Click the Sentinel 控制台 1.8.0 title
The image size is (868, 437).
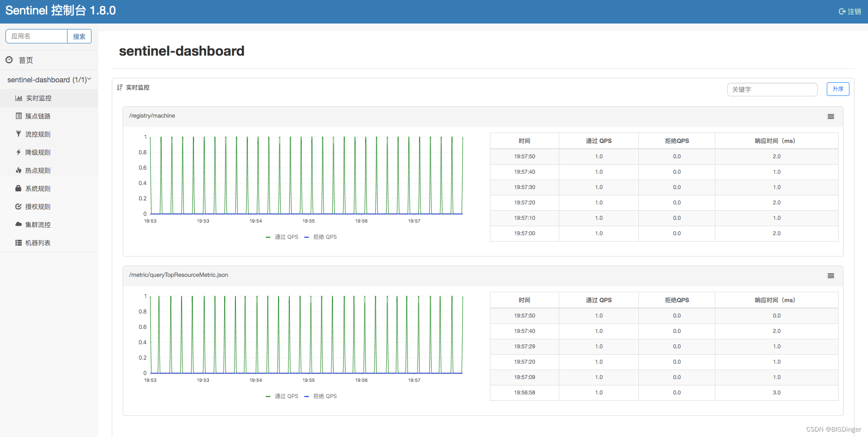tap(61, 10)
